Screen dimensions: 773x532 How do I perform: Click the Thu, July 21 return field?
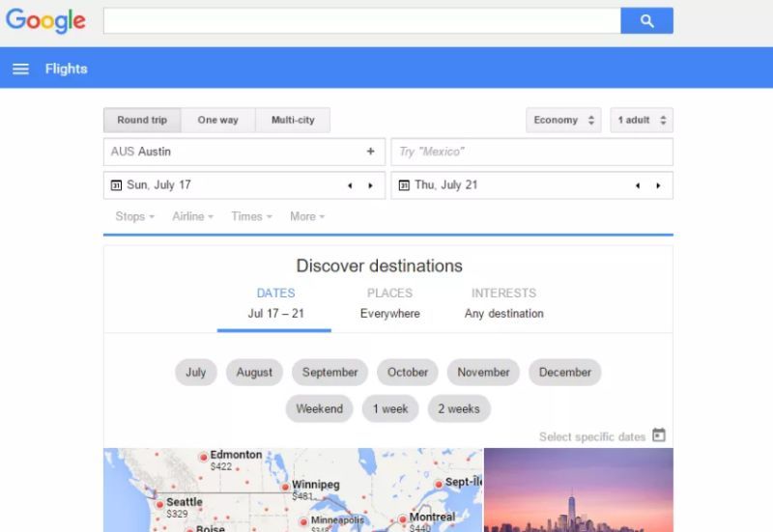coord(532,185)
